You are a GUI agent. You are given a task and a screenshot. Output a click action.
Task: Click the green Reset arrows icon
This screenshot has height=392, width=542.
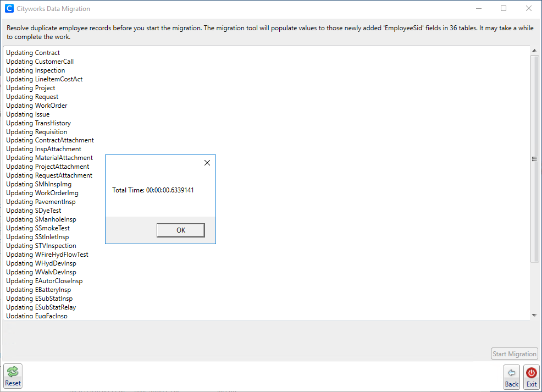tap(13, 372)
